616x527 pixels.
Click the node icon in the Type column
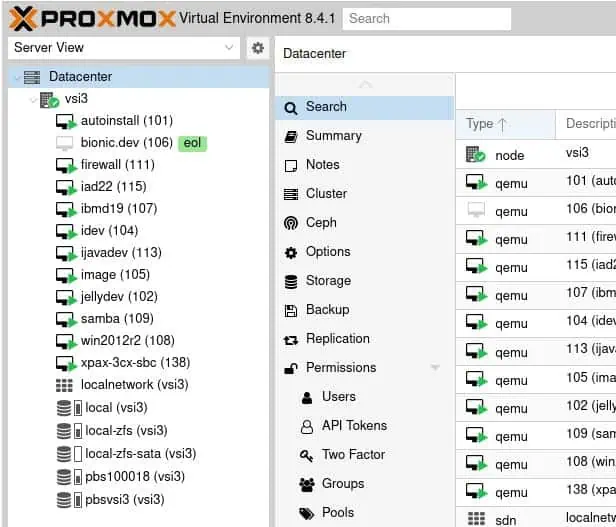pos(475,154)
